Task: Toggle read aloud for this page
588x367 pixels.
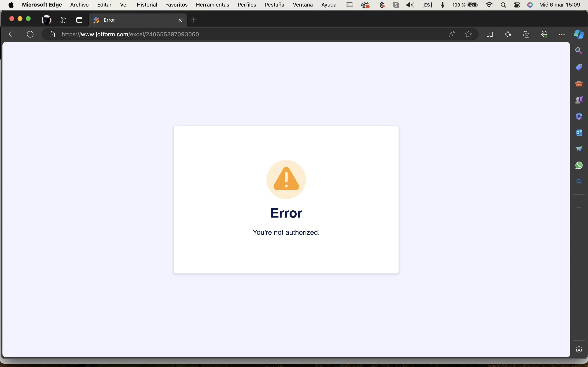Action: click(x=452, y=34)
